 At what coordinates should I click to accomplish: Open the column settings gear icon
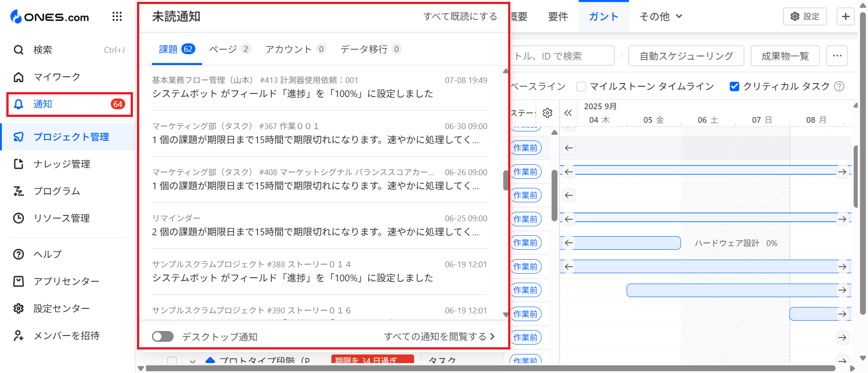coord(547,113)
